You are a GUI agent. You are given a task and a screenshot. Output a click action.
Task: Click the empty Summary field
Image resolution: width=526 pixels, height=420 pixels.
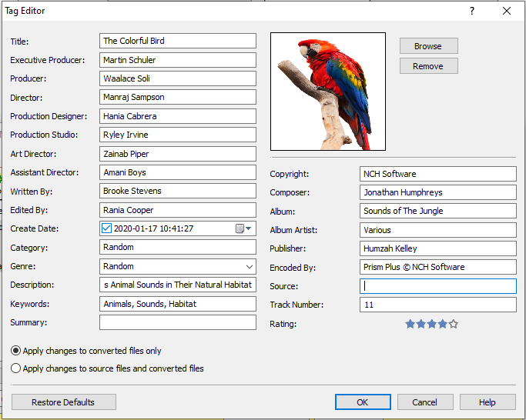point(178,322)
